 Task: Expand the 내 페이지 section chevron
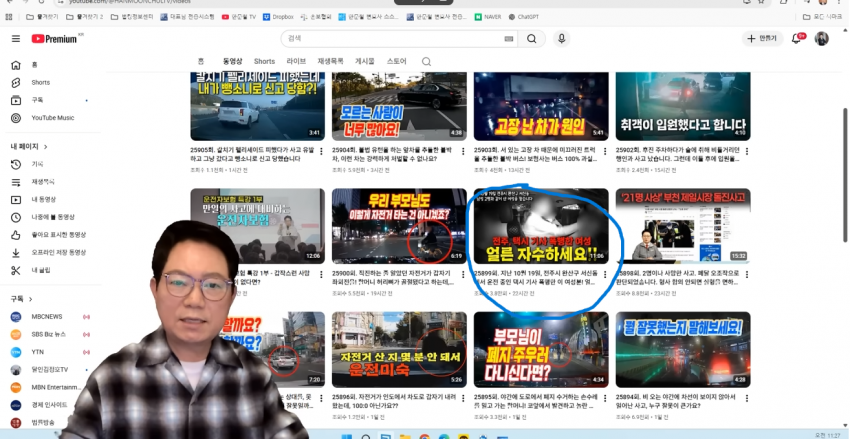44,146
